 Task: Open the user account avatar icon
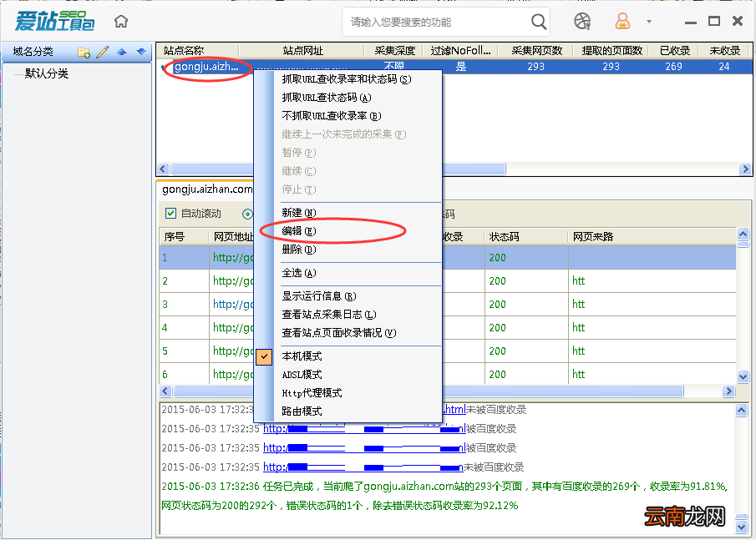(622, 21)
